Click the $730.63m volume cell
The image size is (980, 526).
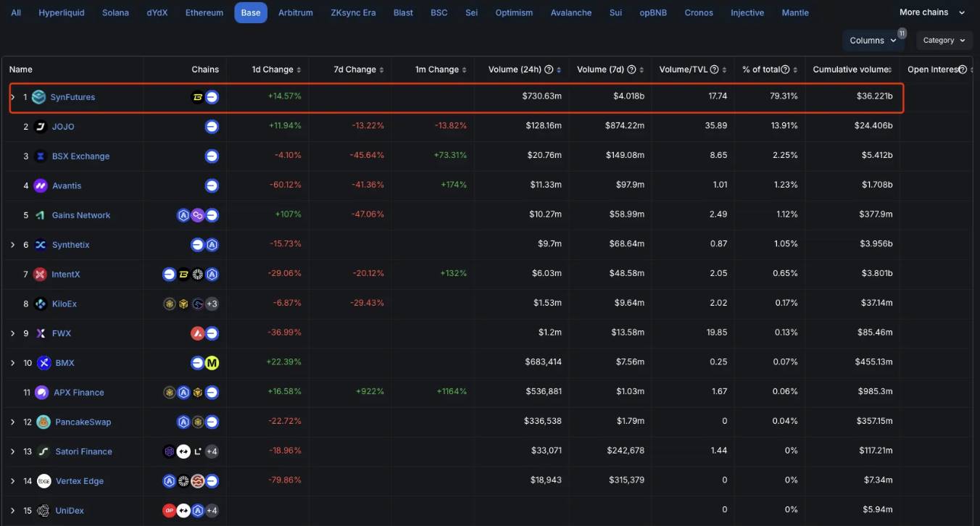[541, 97]
